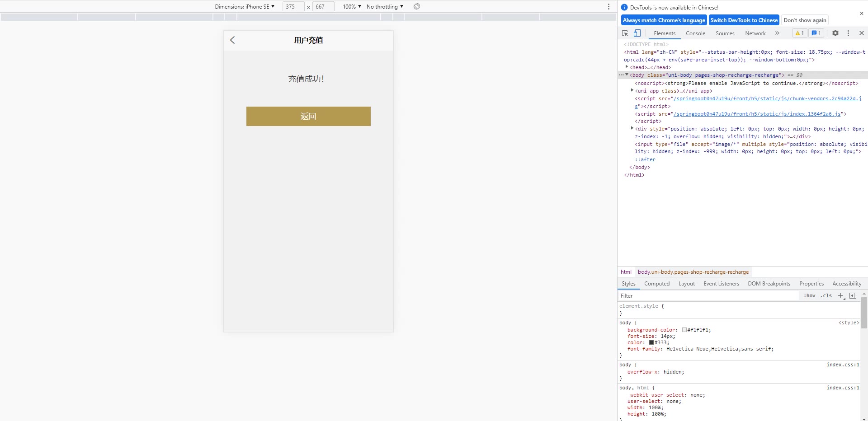Open DevTools settings gear

pos(835,33)
